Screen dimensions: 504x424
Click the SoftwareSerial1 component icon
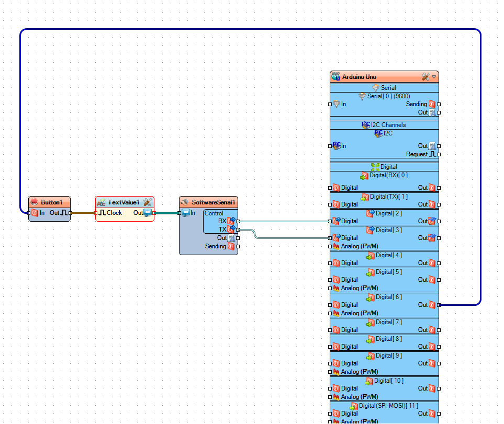point(185,202)
